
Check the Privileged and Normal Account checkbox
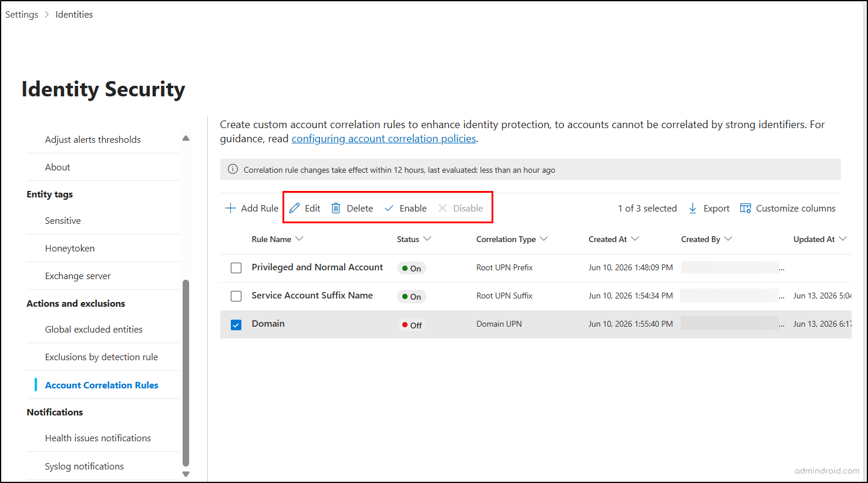tap(236, 268)
